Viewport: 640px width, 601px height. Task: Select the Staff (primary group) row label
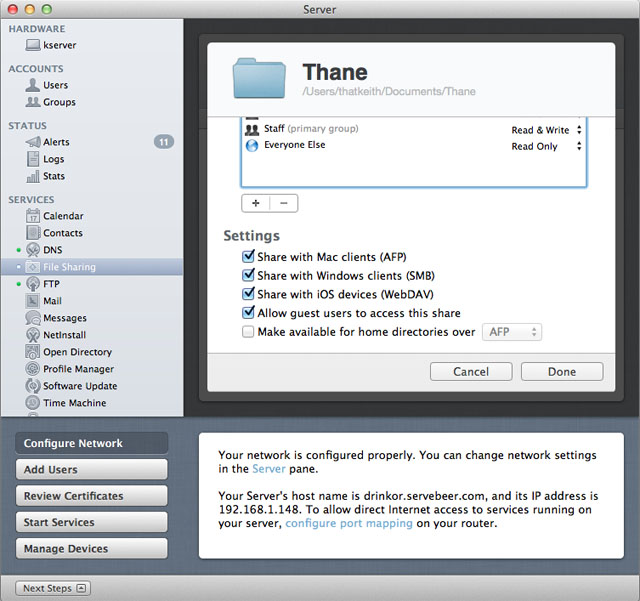[x=311, y=129]
